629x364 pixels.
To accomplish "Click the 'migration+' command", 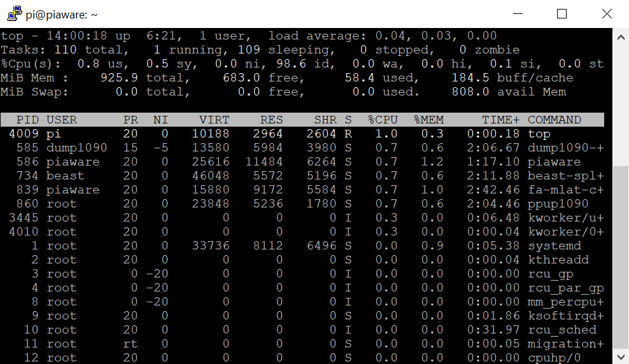I will [x=565, y=344].
